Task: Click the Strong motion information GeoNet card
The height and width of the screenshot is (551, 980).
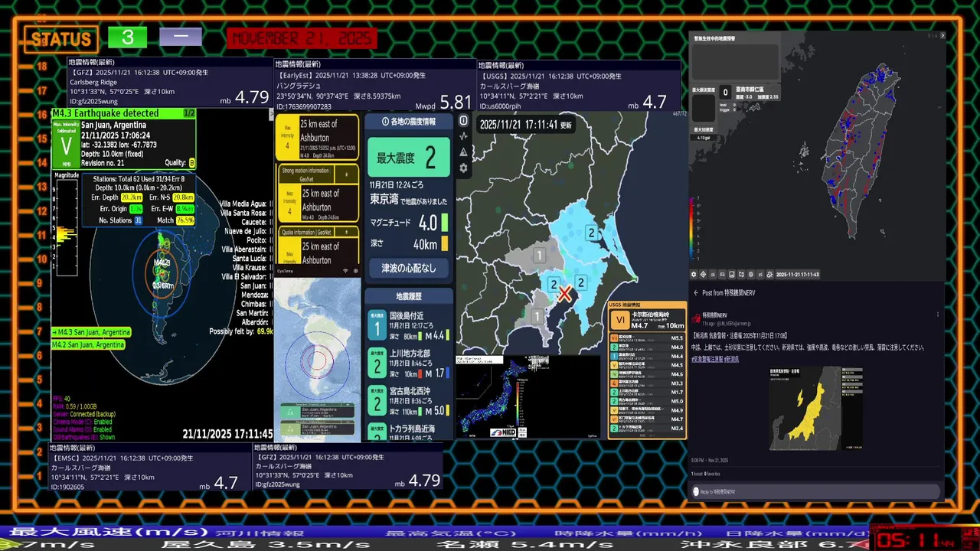Action: [318, 194]
